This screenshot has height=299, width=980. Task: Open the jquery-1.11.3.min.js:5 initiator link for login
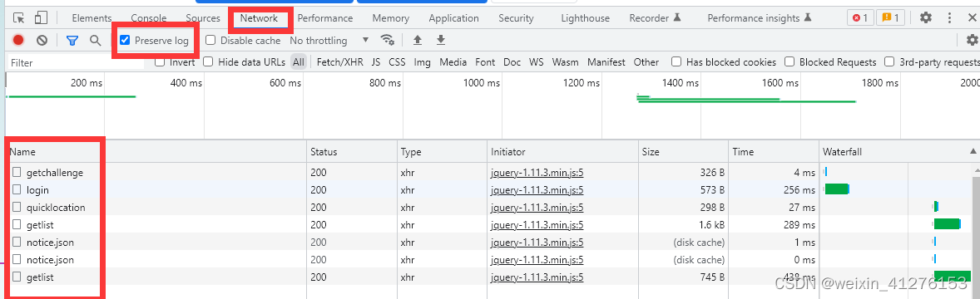[537, 189]
